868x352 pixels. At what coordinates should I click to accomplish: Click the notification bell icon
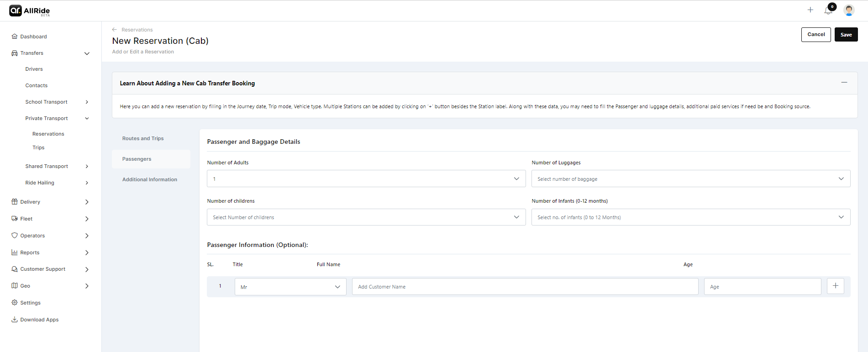(828, 10)
